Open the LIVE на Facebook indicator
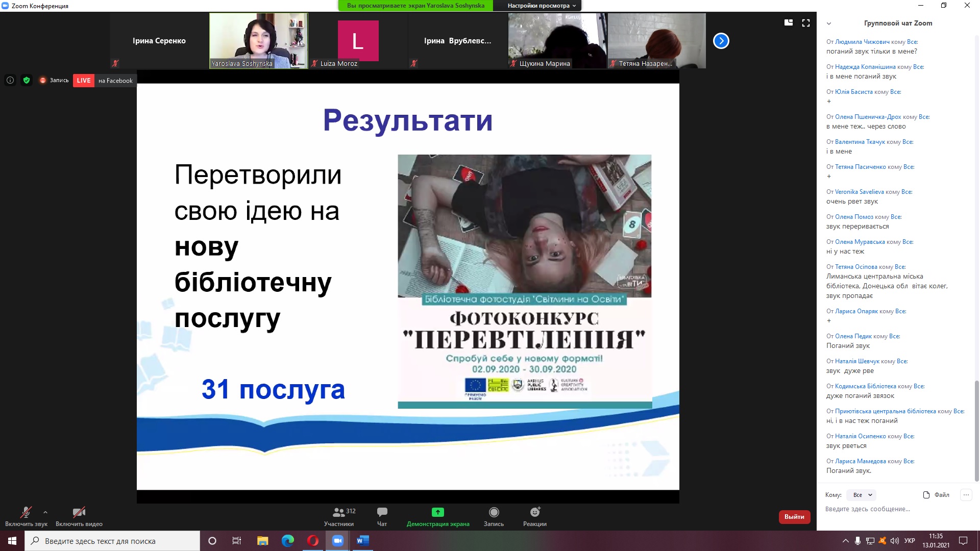The image size is (980, 551). [x=104, y=81]
